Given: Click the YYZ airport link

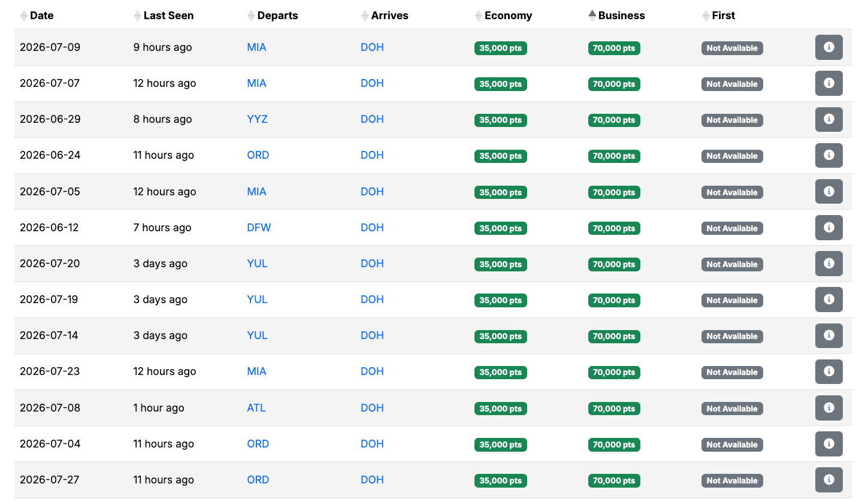Looking at the screenshot, I should 257,119.
